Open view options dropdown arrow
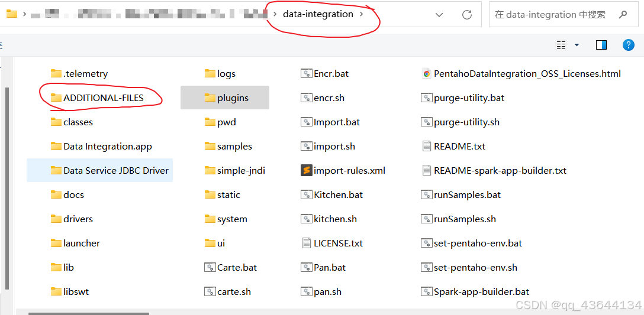This screenshot has height=315, width=644. point(577,45)
